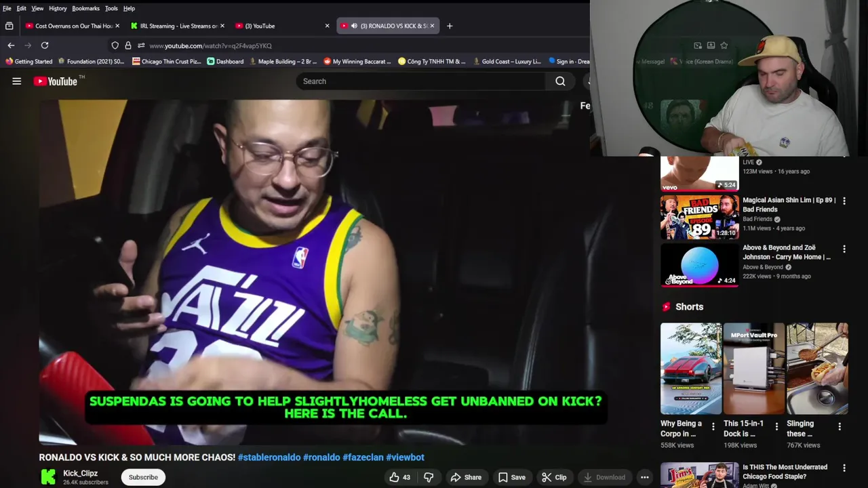This screenshot has width=868, height=488.
Task: Click the Share button
Action: point(466,477)
